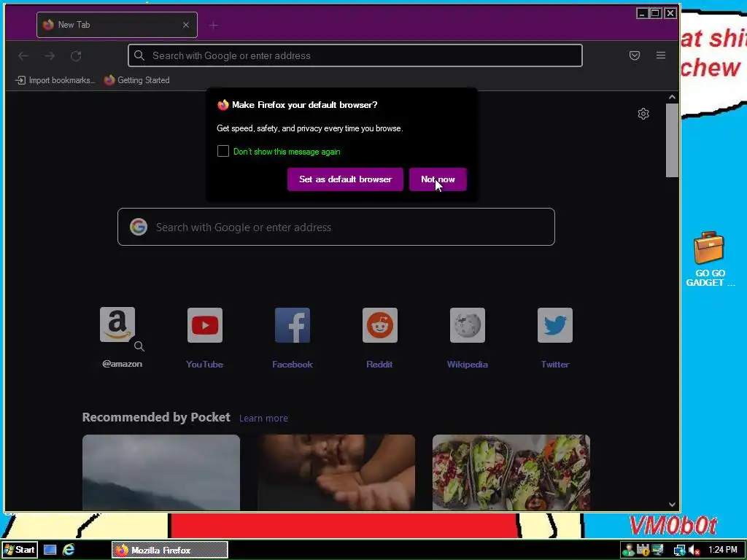Click Set as default browser button

(345, 179)
